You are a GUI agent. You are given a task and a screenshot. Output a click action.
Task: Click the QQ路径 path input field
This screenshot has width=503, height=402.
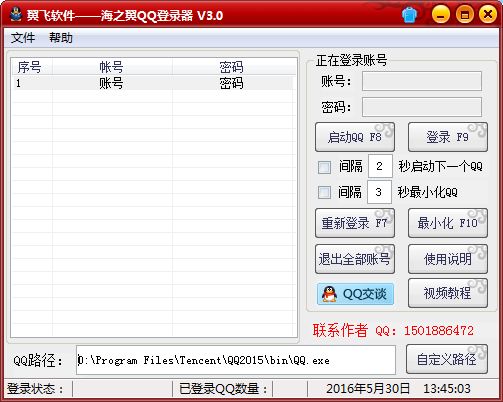coord(236,360)
